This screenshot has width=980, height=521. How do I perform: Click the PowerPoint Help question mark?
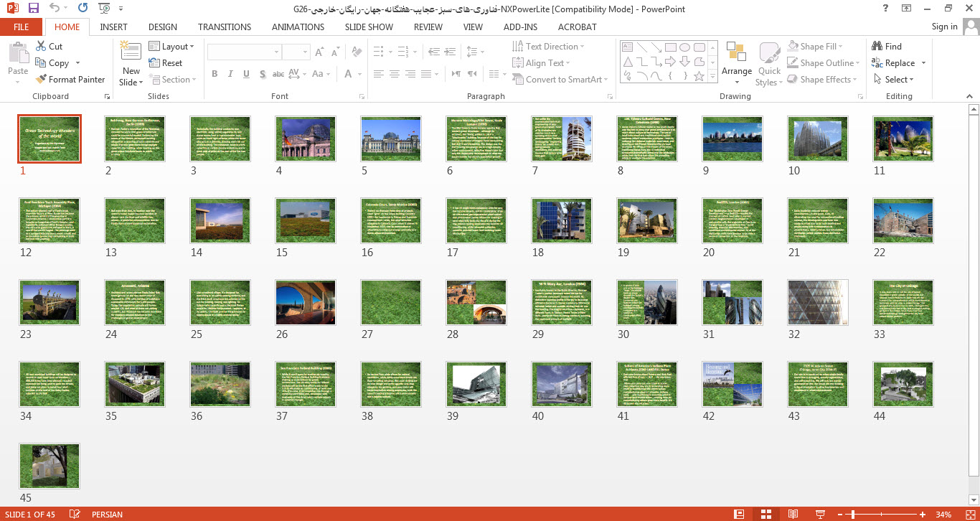coord(887,9)
